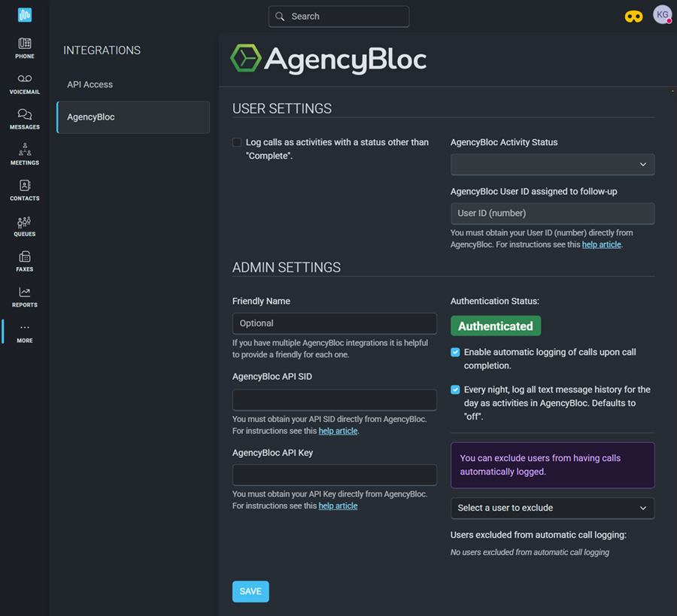677x616 pixels.
Task: Click 'No users excluded from automatic call logging'
Action: pyautogui.click(x=530, y=552)
